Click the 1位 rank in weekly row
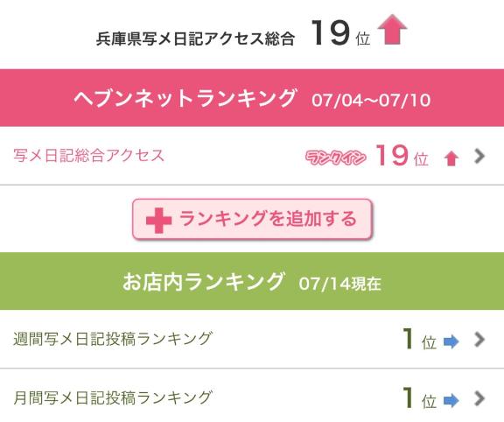504x422 pixels. tap(419, 340)
